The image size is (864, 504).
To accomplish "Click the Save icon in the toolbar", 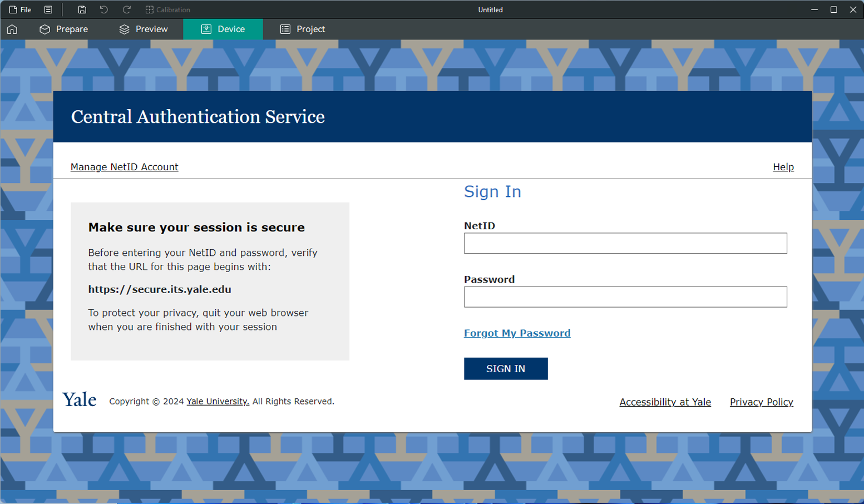I will pos(82,9).
